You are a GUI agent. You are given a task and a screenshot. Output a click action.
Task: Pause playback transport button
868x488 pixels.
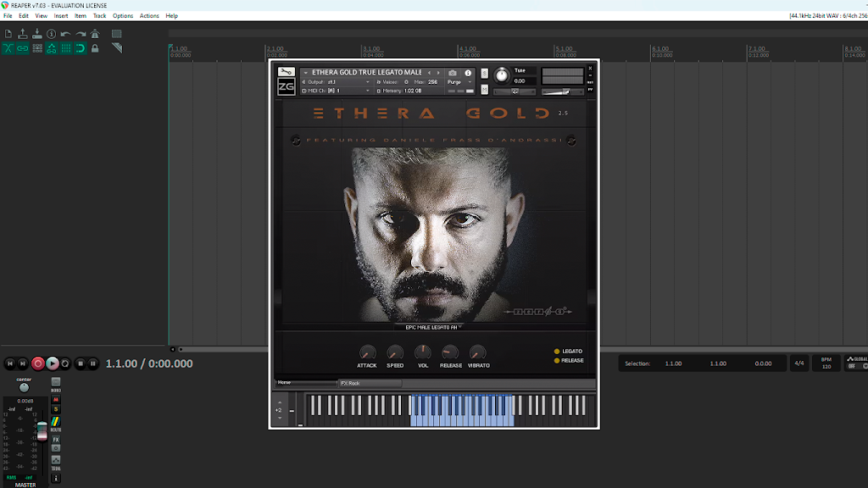pyautogui.click(x=93, y=364)
